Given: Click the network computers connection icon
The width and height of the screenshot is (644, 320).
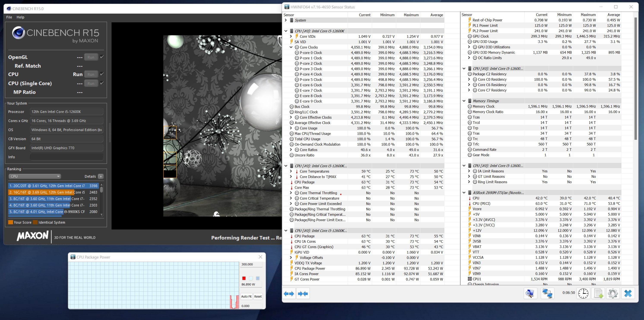Looking at the screenshot, I should click(x=547, y=293).
